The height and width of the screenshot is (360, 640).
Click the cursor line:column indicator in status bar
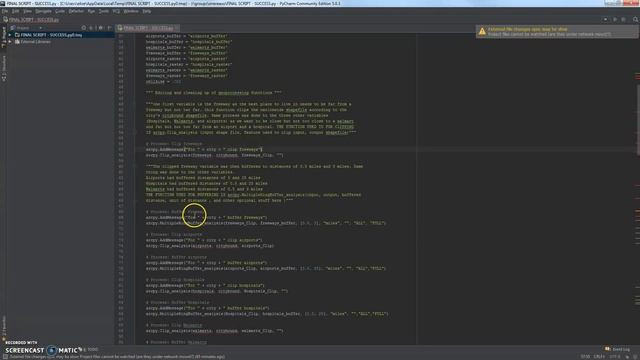tap(585, 357)
